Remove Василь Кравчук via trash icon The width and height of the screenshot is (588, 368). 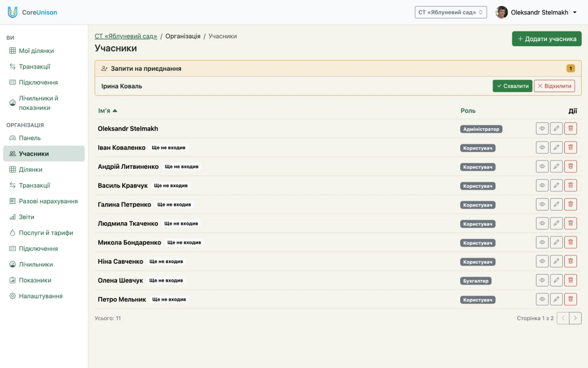click(571, 185)
